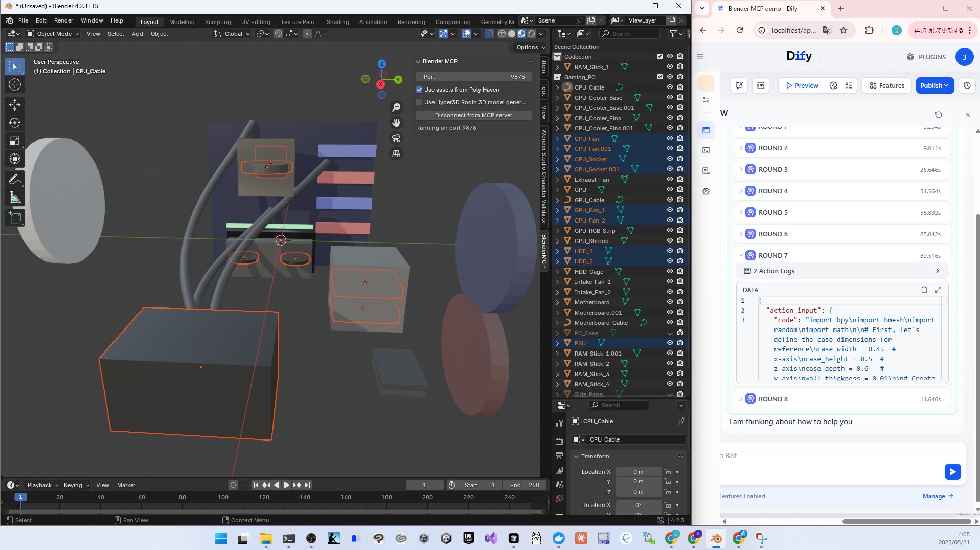Select the Rotate tool in the toolbar
This screenshot has width=980, height=550.
tap(15, 123)
